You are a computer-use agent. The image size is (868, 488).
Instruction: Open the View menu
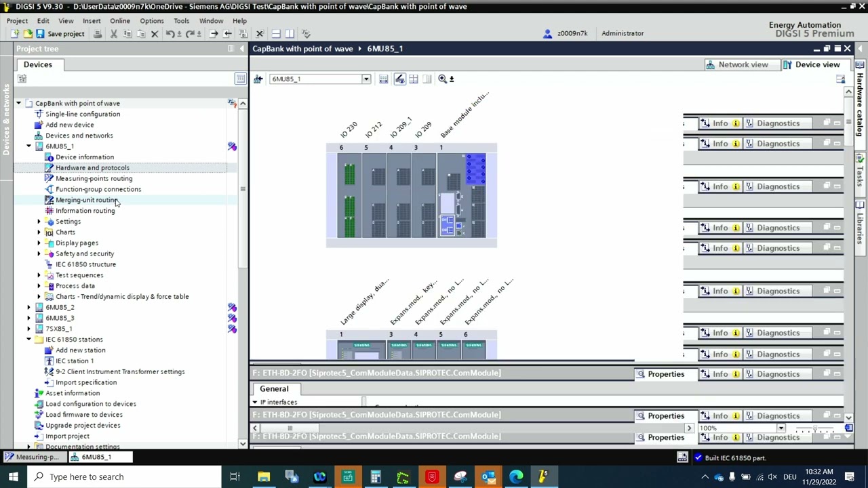[x=66, y=21]
